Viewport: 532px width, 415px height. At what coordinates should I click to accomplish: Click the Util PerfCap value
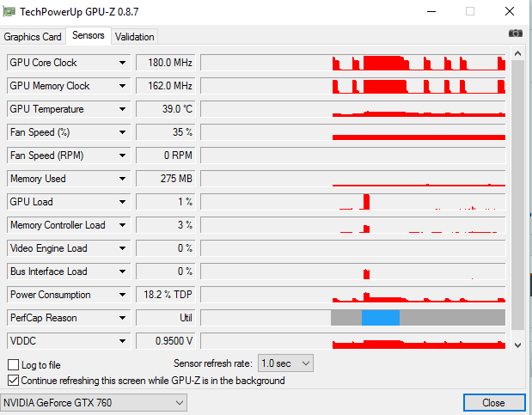[x=166, y=318]
